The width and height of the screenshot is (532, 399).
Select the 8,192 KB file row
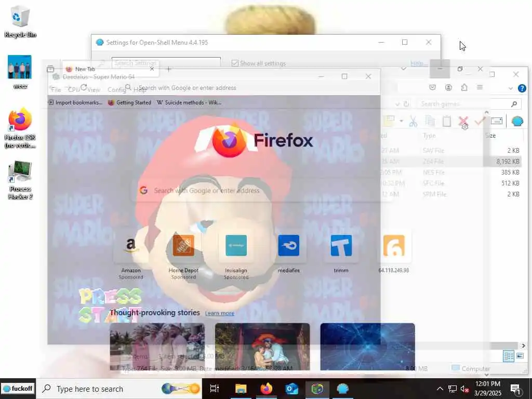pos(451,161)
